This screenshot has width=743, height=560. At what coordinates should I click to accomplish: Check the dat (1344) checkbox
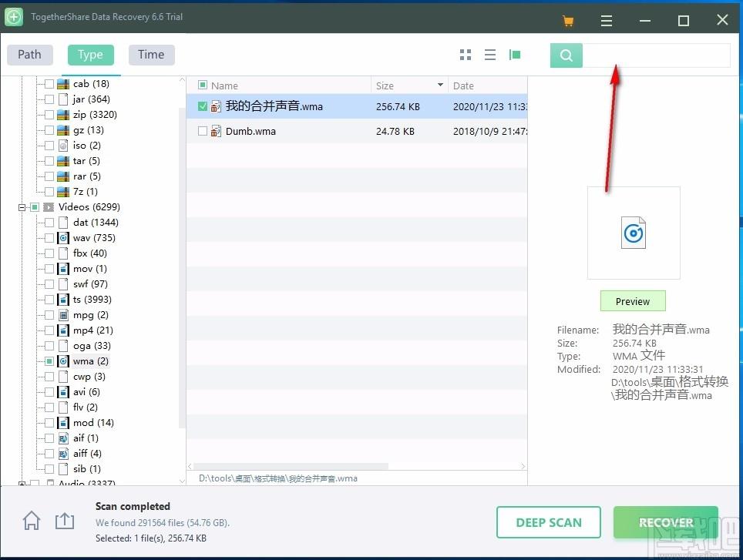(x=49, y=223)
